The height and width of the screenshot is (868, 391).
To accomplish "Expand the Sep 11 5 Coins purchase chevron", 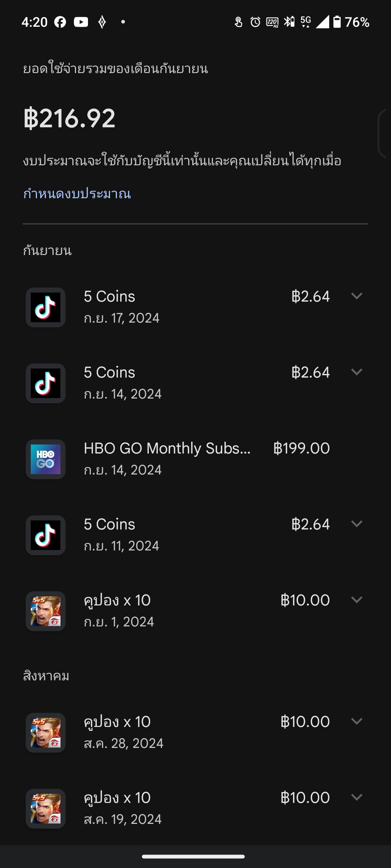I will (x=357, y=524).
